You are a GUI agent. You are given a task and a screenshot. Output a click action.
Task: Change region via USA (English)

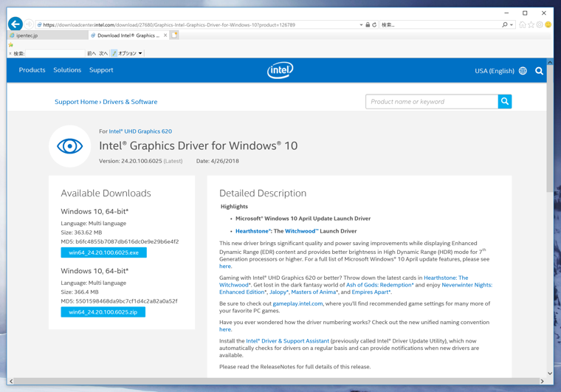coord(495,71)
